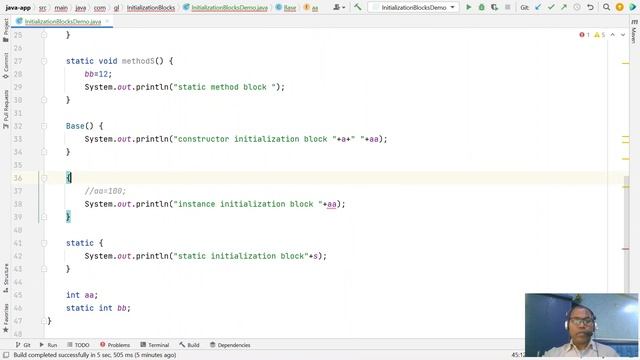
Task: Click src breadcrumb
Action: pos(42,8)
